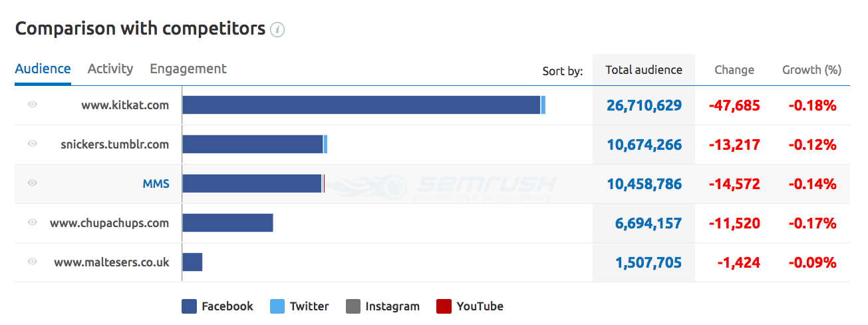This screenshot has height=325, width=868.
Task: Open the MMS competitor link
Action: click(x=156, y=184)
